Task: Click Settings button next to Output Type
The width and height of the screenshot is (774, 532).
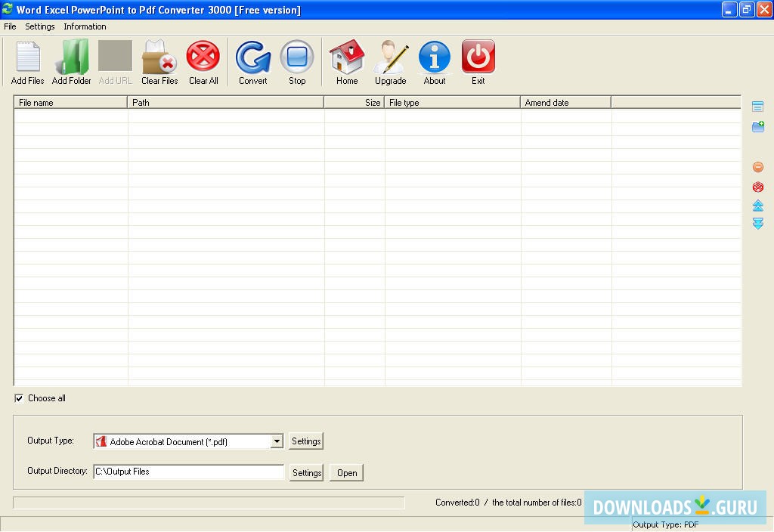Action: [x=306, y=441]
